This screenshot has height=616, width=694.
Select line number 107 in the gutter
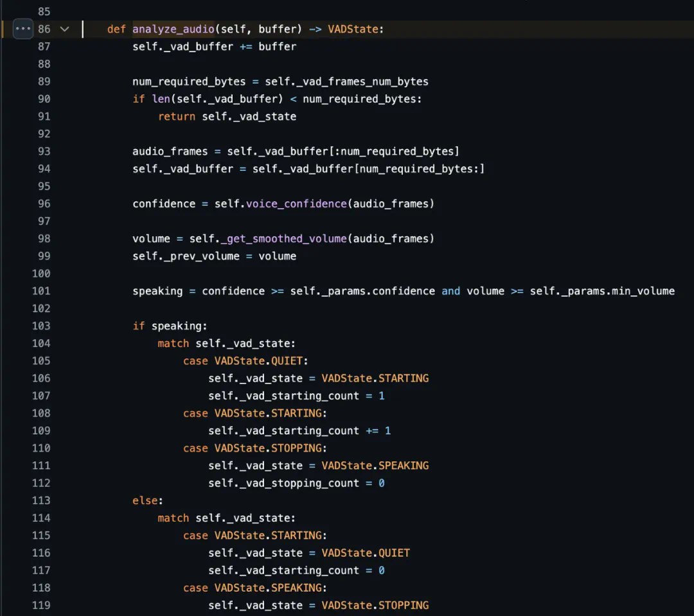[41, 396]
